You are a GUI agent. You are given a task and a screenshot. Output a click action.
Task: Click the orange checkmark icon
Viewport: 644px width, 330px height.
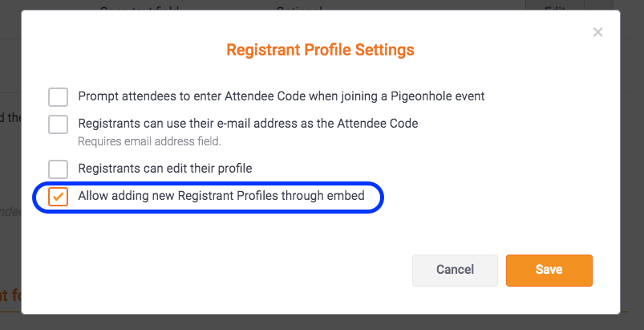click(58, 197)
